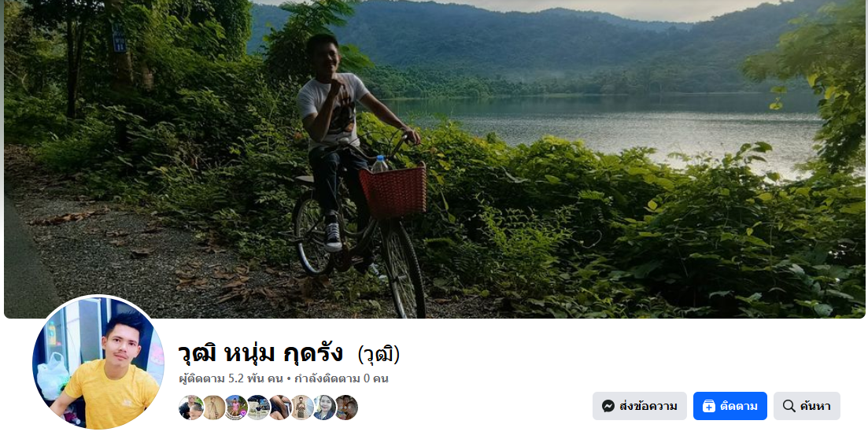This screenshot has height=439, width=868.
Task: Click the magnifying glass search icon
Action: click(789, 406)
